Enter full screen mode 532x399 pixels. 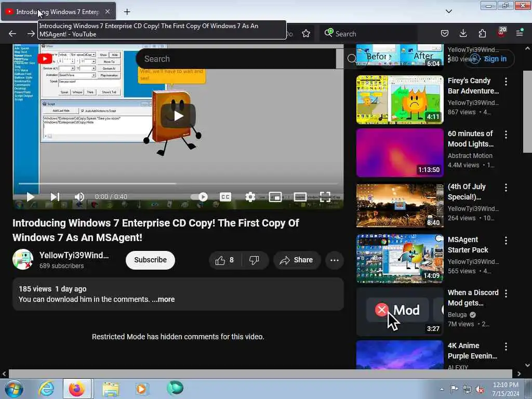tap(325, 197)
